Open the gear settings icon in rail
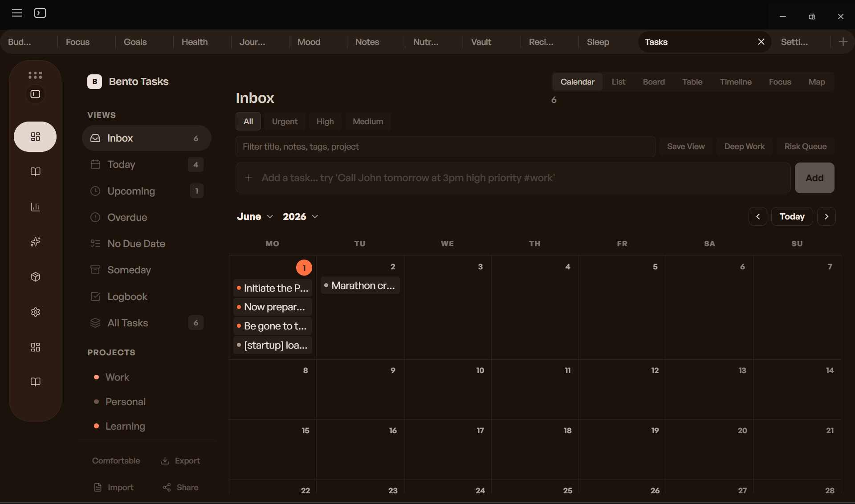855x504 pixels. (x=35, y=312)
